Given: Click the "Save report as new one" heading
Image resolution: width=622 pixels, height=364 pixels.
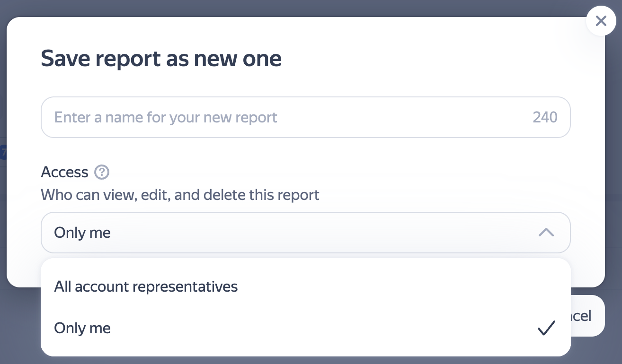Looking at the screenshot, I should (161, 59).
